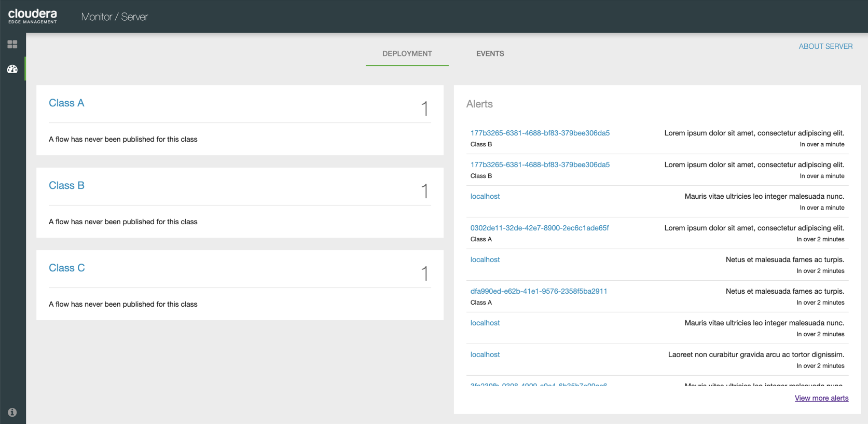Open the Class B deployment link
This screenshot has height=424, width=868.
pyautogui.click(x=66, y=185)
